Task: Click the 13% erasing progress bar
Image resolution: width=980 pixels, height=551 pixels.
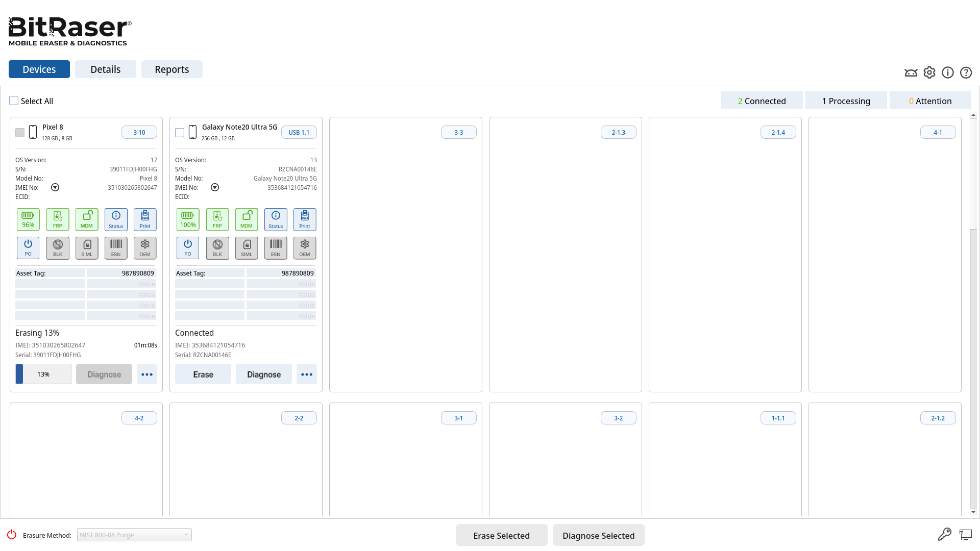Action: pos(43,374)
